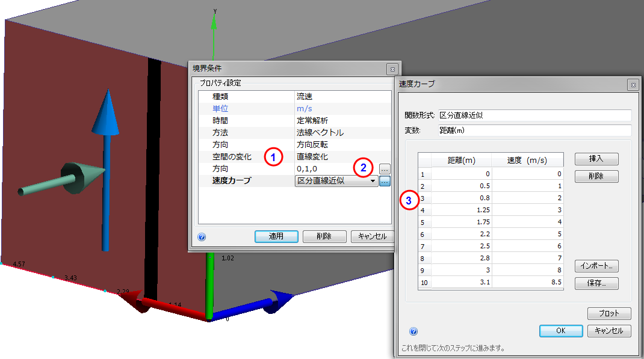Insert a row with the 挿入 button

[x=596, y=159]
